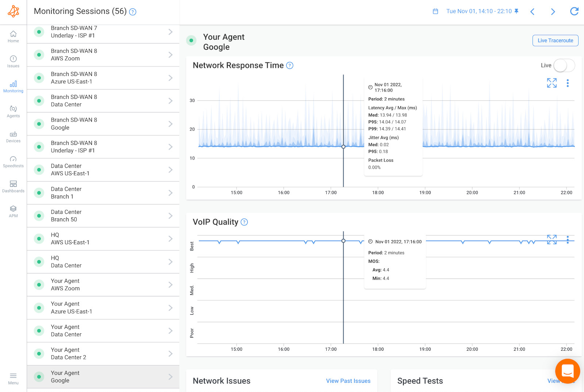584x392 pixels.
Task: Open the Speedtests section
Action: [x=13, y=161]
